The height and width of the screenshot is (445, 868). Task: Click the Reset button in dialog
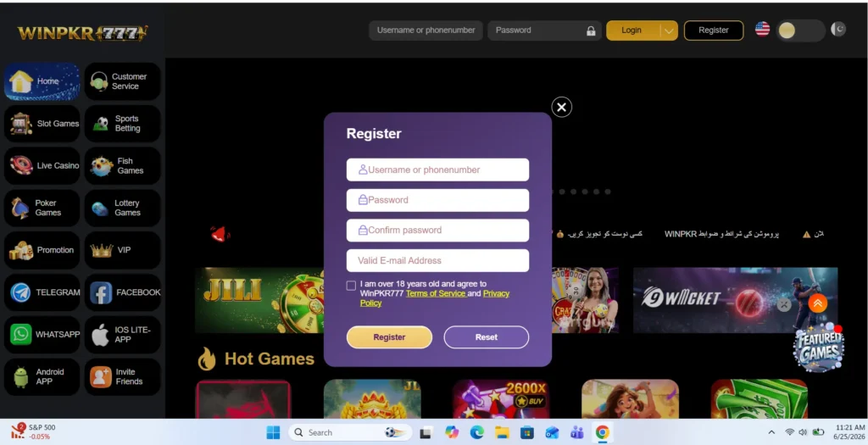click(486, 337)
